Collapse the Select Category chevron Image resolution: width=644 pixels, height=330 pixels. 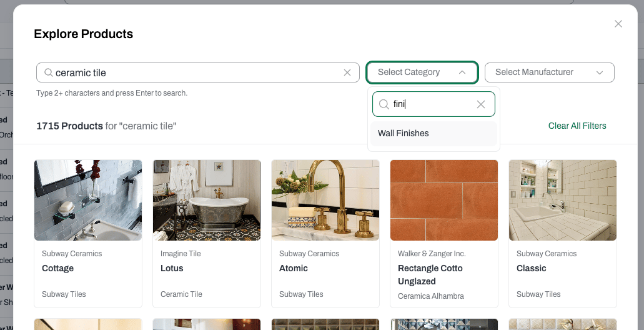pyautogui.click(x=462, y=72)
